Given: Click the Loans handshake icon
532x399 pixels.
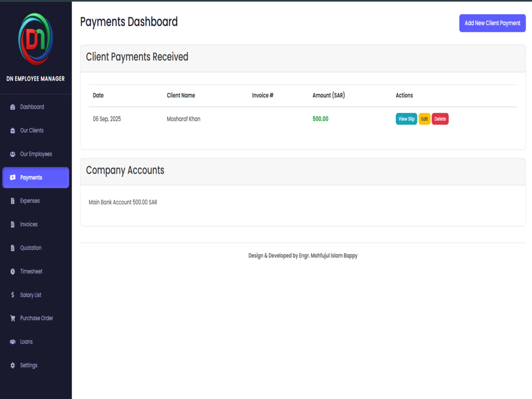Looking at the screenshot, I should point(13,342).
